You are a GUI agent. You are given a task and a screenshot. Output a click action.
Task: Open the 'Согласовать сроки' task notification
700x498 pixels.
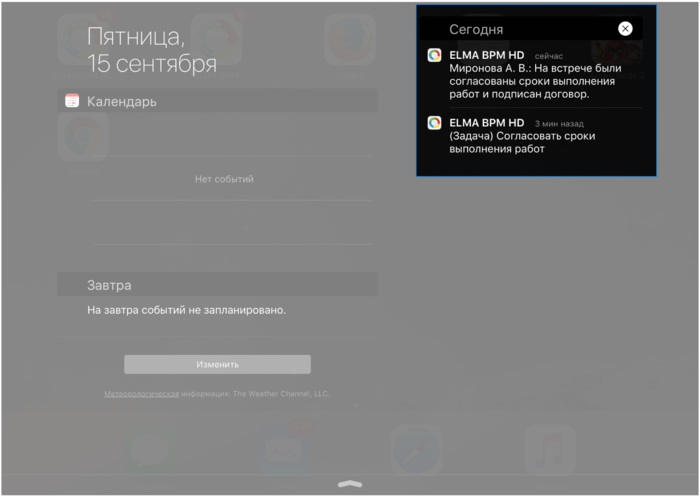coord(534,136)
